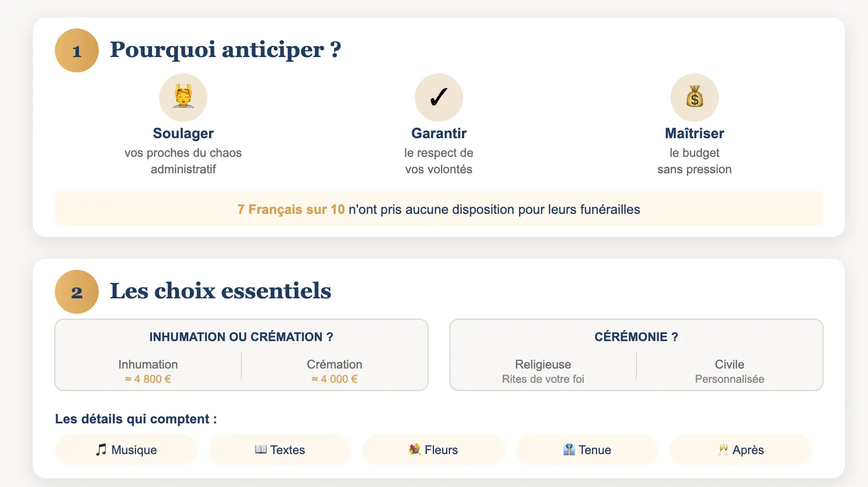Click the checkmark icon above Garantir
868x487 pixels.
point(439,97)
